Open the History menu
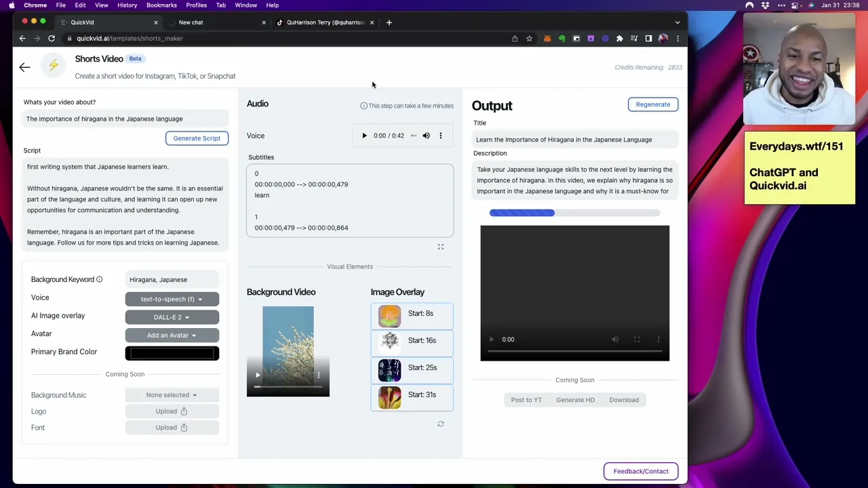This screenshot has height=488, width=868. point(127,5)
